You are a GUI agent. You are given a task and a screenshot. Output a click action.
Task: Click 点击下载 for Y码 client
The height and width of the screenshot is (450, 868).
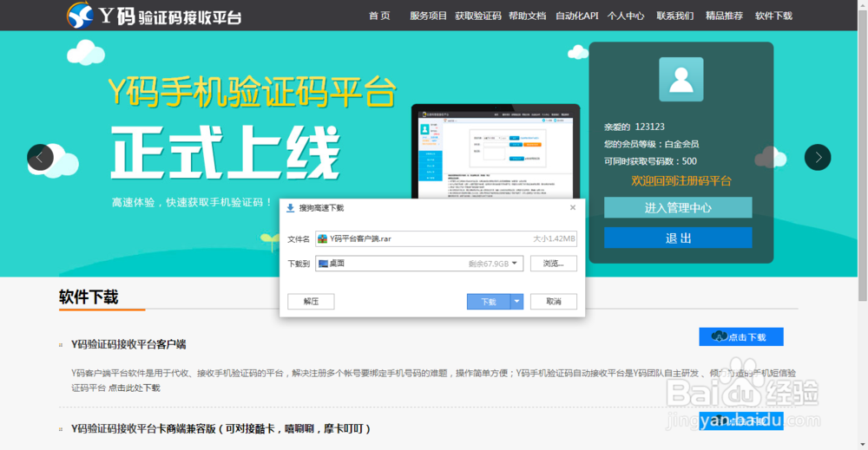coord(741,336)
